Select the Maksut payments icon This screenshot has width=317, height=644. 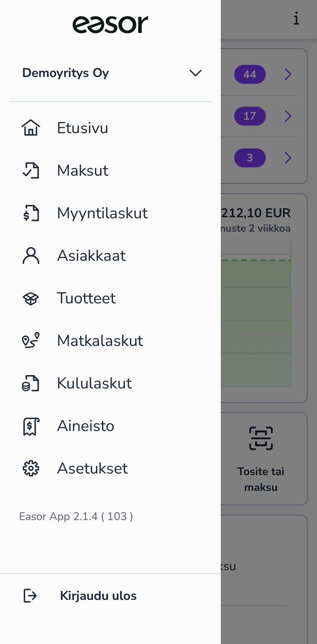31,170
